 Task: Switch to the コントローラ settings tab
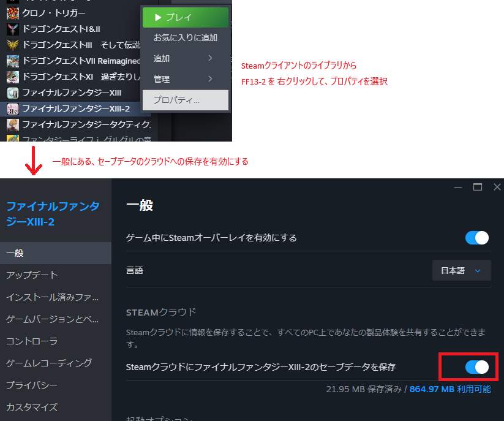tap(32, 341)
